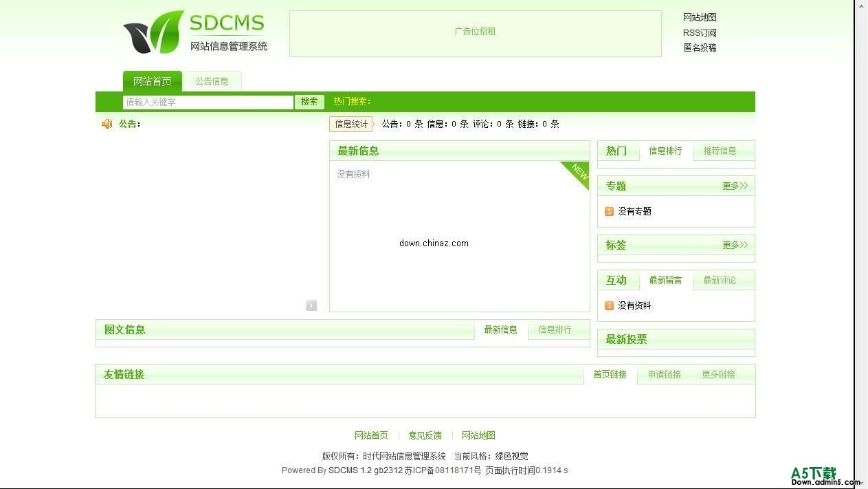Open the 申请链接 tab in 友情链接 area
Image resolution: width=868 pixels, height=489 pixels.
664,374
